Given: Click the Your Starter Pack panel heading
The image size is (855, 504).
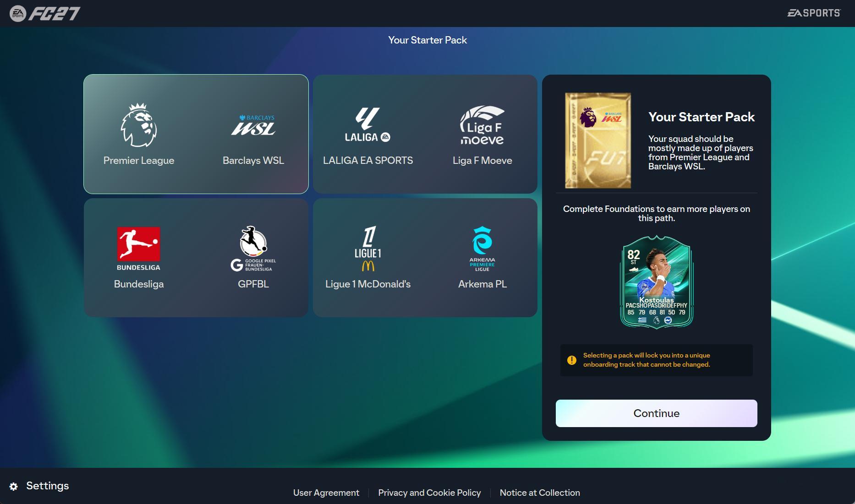Looking at the screenshot, I should coord(702,117).
